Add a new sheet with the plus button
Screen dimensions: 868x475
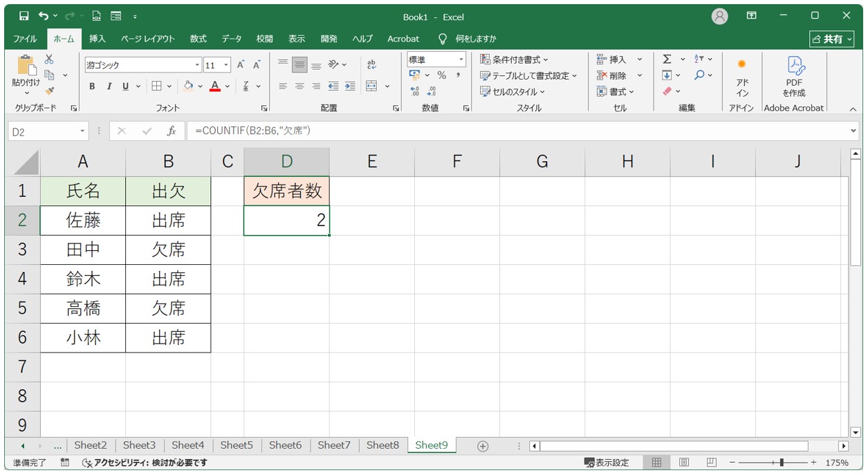[483, 446]
